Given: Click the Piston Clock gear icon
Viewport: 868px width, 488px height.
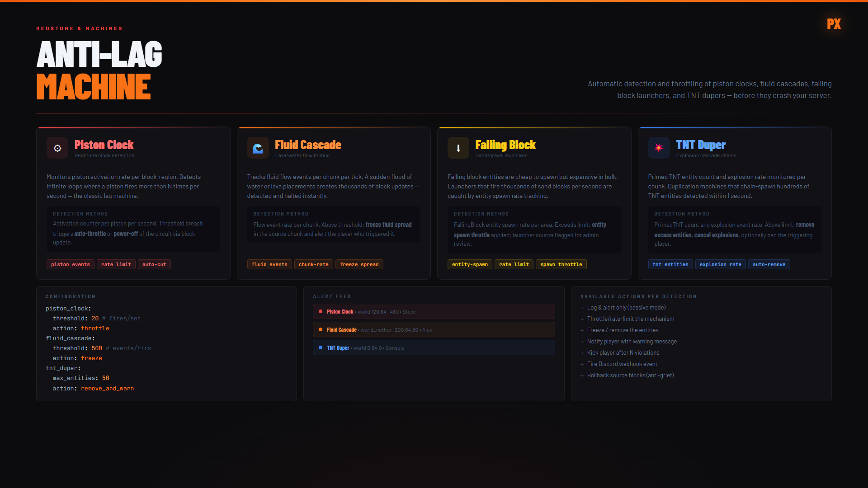Looking at the screenshot, I should pos(57,148).
